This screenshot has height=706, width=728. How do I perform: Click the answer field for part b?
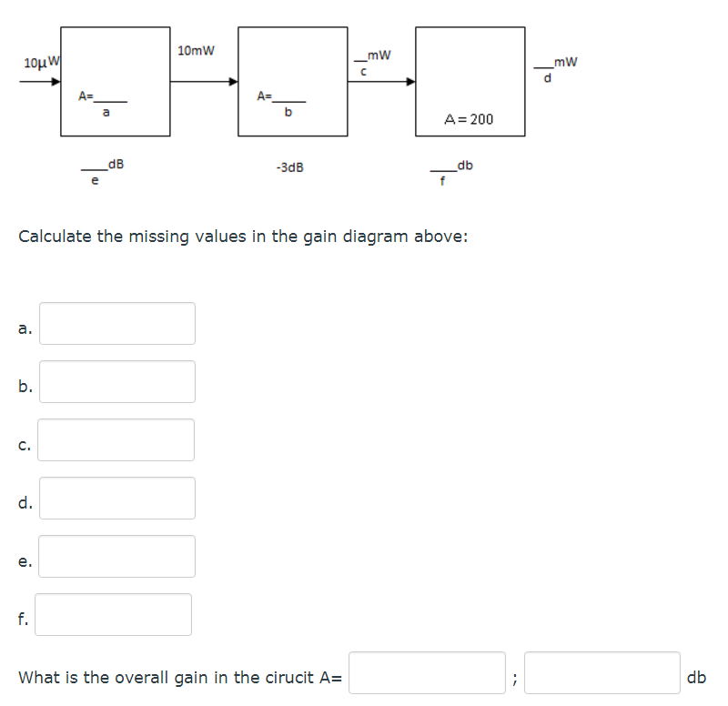(117, 381)
